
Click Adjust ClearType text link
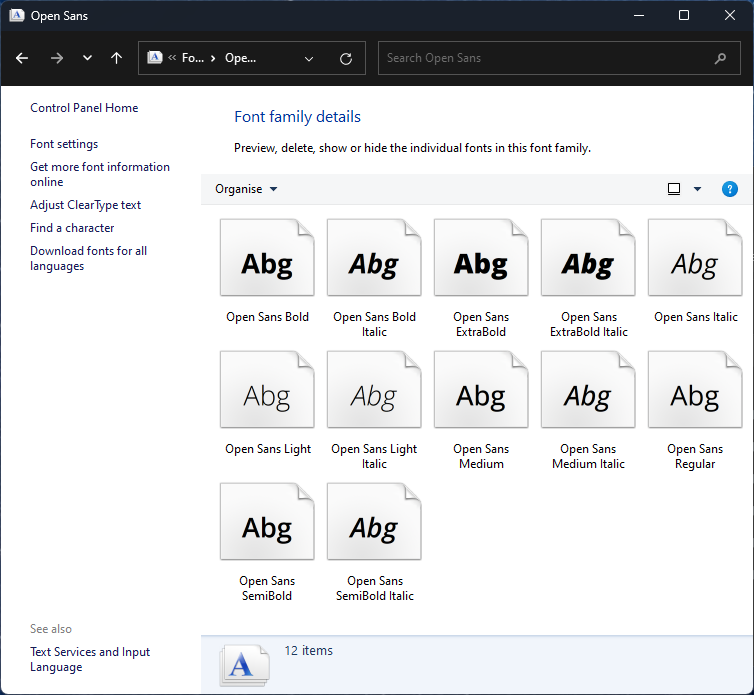[85, 205]
